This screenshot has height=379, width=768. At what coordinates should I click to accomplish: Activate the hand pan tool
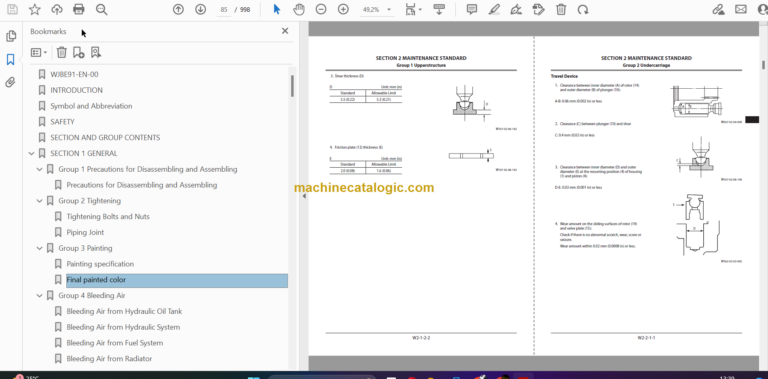pos(299,9)
